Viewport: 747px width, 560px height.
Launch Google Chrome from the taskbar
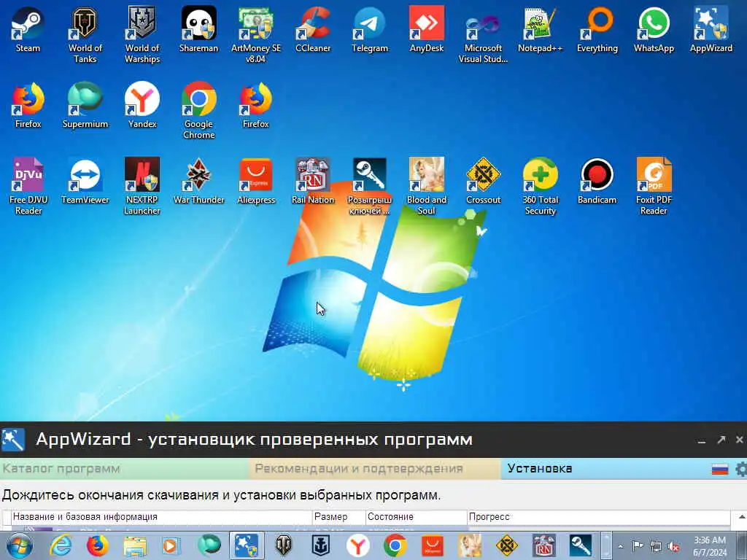[x=395, y=545]
